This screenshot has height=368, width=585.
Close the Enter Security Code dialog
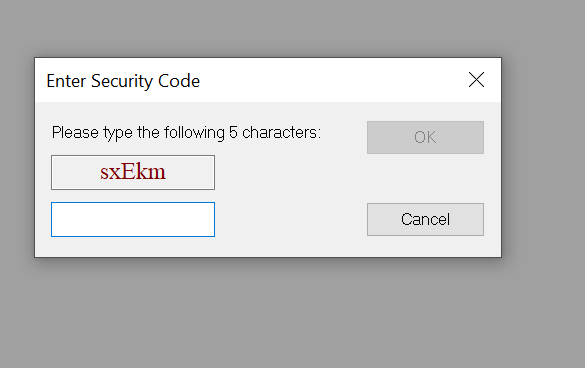pyautogui.click(x=476, y=80)
